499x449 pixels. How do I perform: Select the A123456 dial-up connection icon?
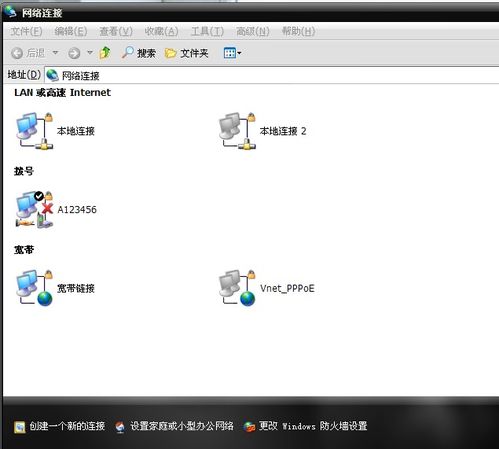[35, 210]
